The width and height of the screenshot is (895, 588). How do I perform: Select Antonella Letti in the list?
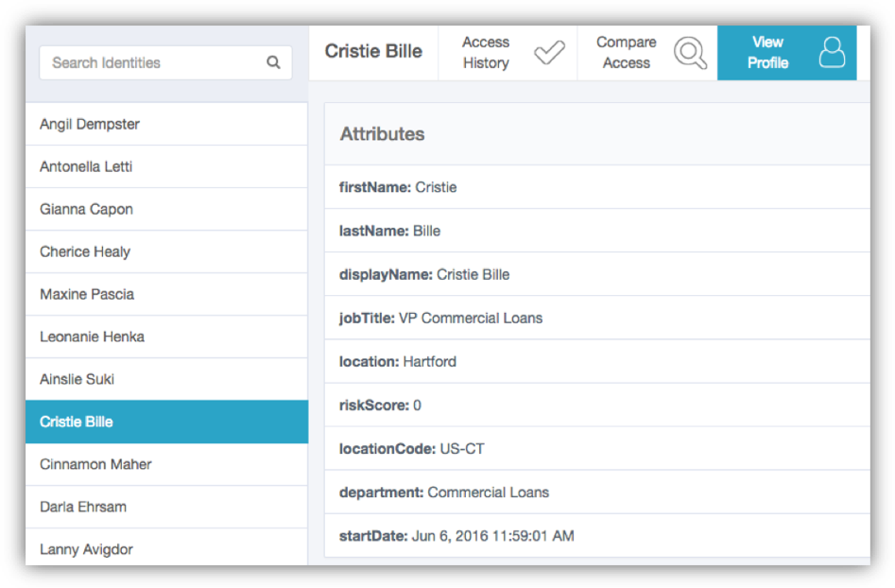[166, 167]
